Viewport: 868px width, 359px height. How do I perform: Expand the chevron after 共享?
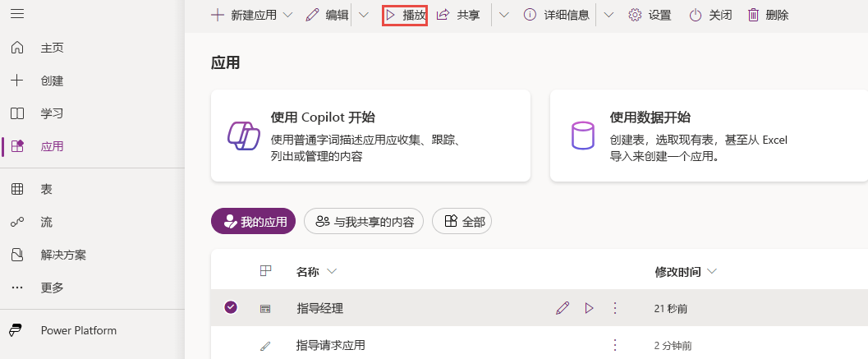tap(503, 15)
